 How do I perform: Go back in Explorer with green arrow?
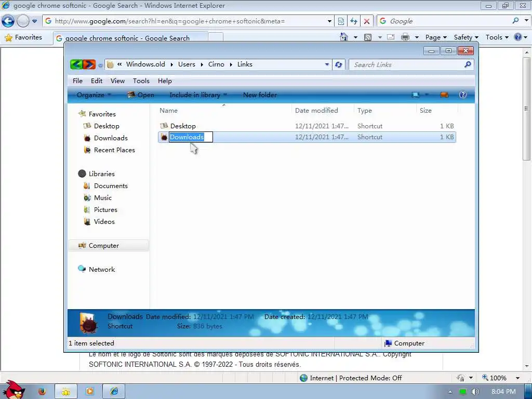[76, 64]
